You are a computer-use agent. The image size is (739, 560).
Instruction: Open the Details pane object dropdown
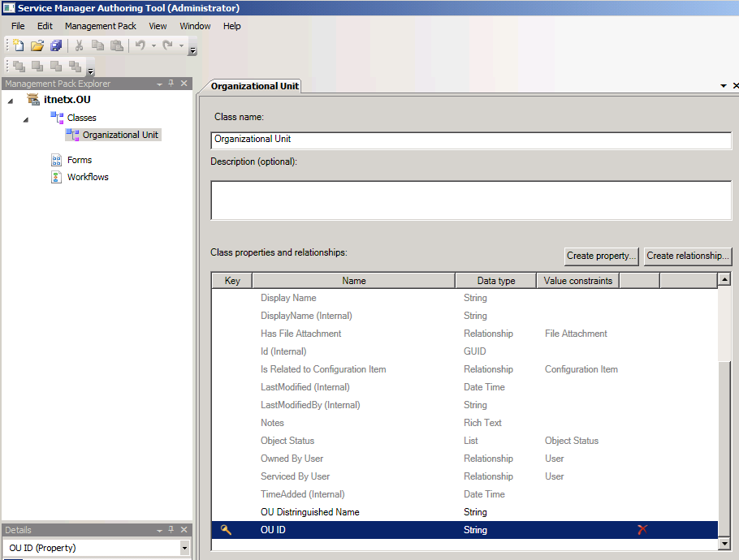click(x=184, y=549)
